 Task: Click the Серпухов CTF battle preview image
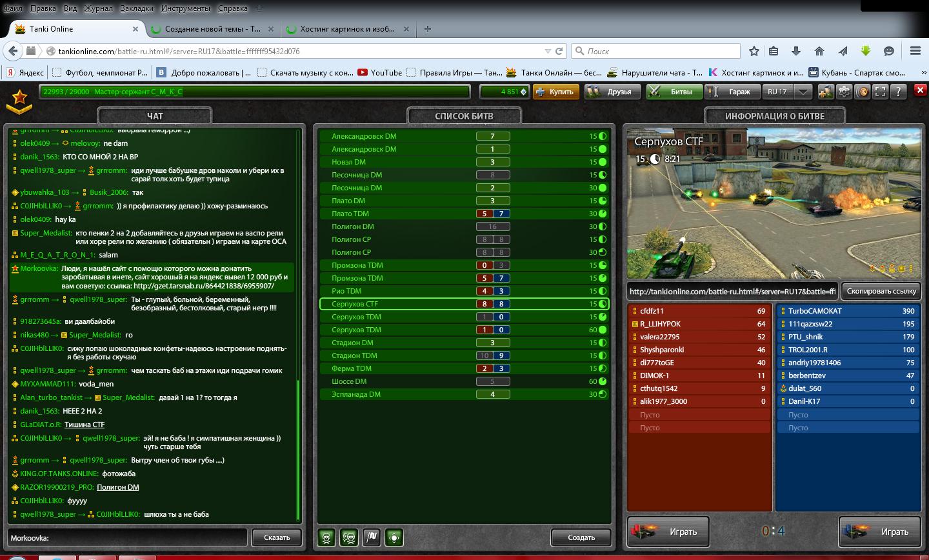774,203
